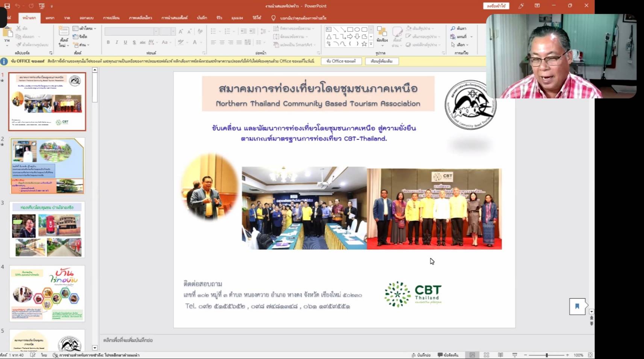The image size is (644, 359).
Task: Toggle the notes pane (บันทึกย่อ) button
Action: (421, 355)
